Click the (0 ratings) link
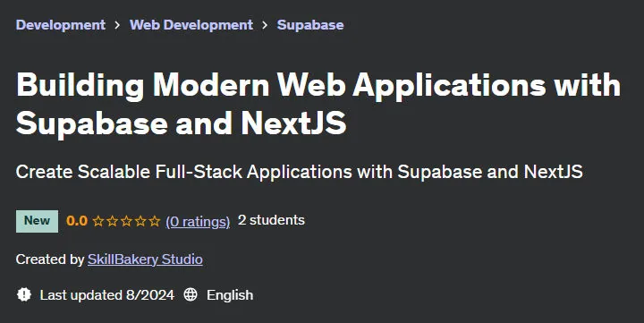This screenshot has height=323, width=644. point(198,222)
